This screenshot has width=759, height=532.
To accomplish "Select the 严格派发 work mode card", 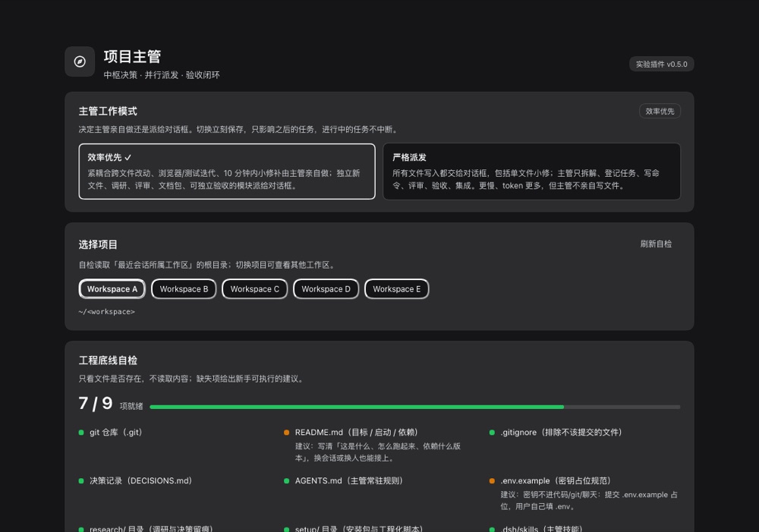I will 531,172.
